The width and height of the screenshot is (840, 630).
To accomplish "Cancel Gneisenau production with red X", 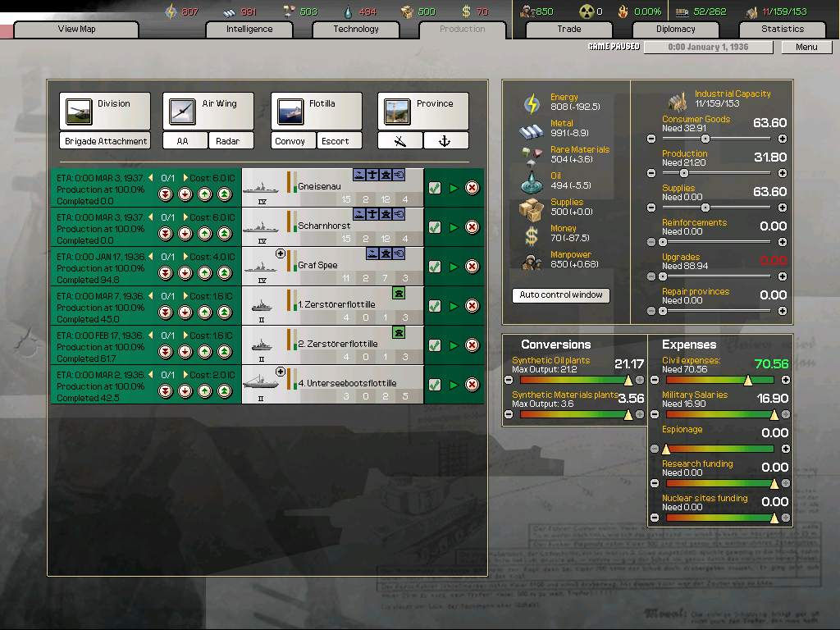I will click(x=472, y=188).
